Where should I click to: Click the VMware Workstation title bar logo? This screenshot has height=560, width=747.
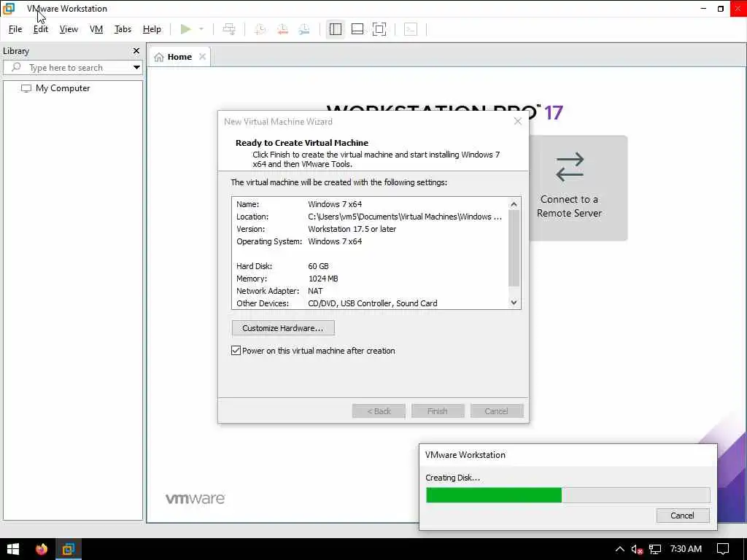pyautogui.click(x=9, y=9)
